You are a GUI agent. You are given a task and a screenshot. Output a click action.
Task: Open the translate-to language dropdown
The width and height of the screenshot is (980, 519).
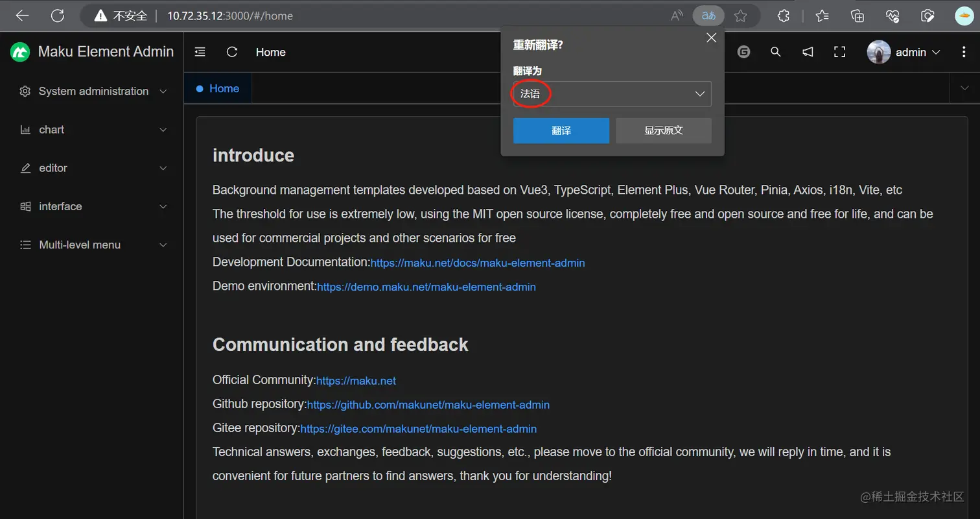pyautogui.click(x=612, y=94)
